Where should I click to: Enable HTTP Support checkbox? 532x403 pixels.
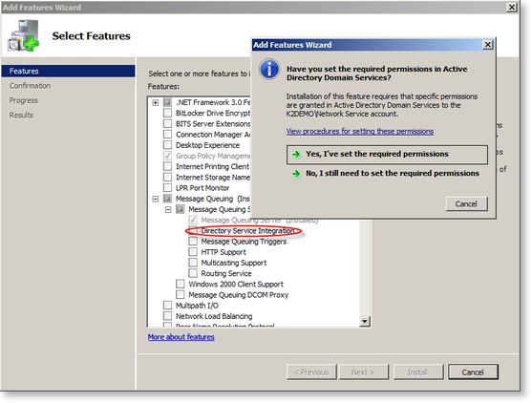pyautogui.click(x=193, y=252)
